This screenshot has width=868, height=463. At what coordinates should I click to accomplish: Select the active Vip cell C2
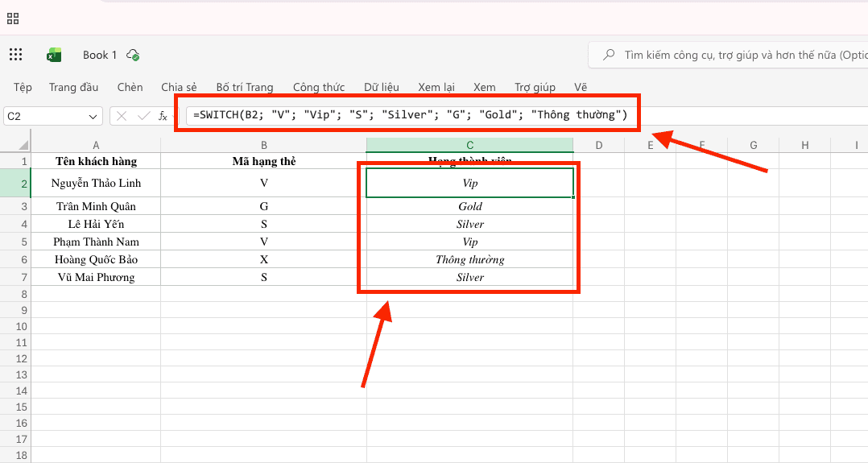[469, 184]
